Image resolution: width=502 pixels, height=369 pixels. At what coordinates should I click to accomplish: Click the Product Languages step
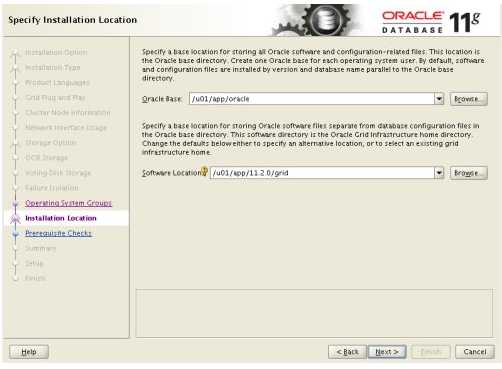pos(57,82)
